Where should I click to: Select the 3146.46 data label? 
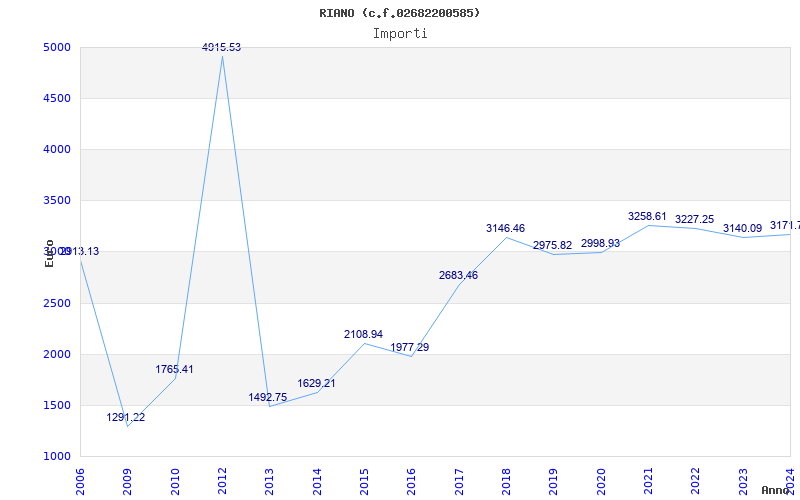click(x=505, y=229)
